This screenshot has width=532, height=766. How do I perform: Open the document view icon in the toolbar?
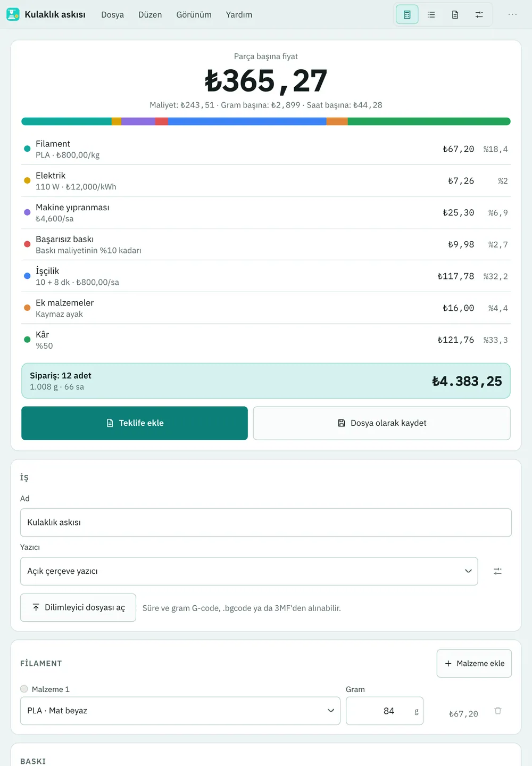pyautogui.click(x=455, y=15)
